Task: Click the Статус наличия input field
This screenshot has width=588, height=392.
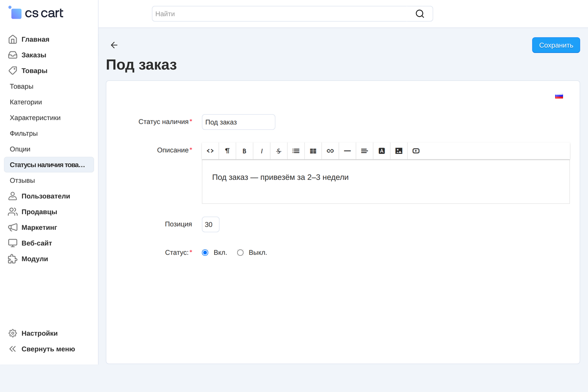Action: pos(239,122)
